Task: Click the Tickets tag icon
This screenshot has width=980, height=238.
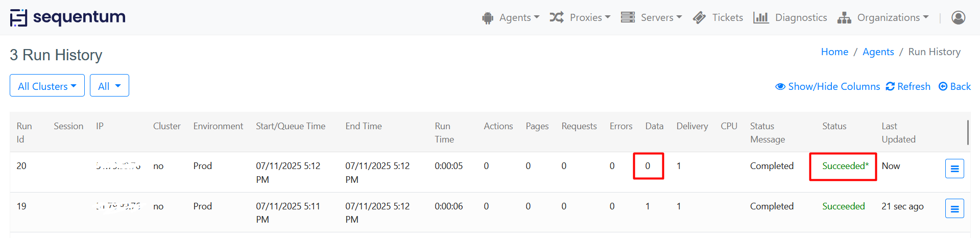Action: coord(699,17)
